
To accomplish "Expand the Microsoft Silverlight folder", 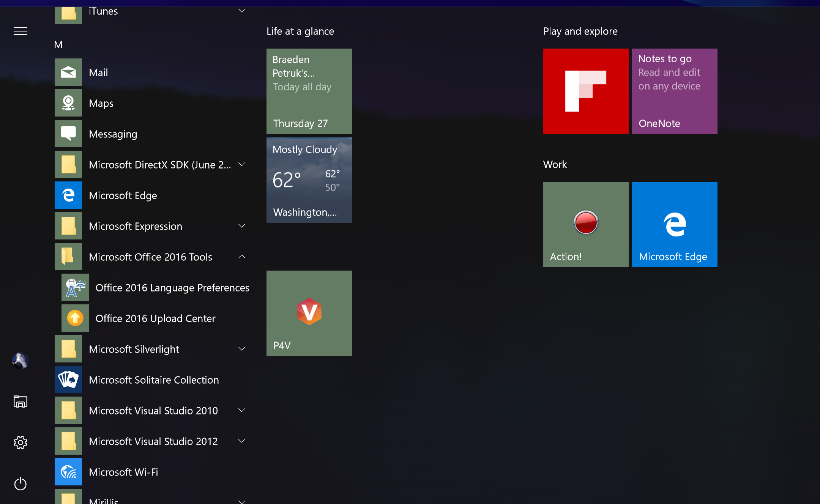I will click(x=242, y=348).
